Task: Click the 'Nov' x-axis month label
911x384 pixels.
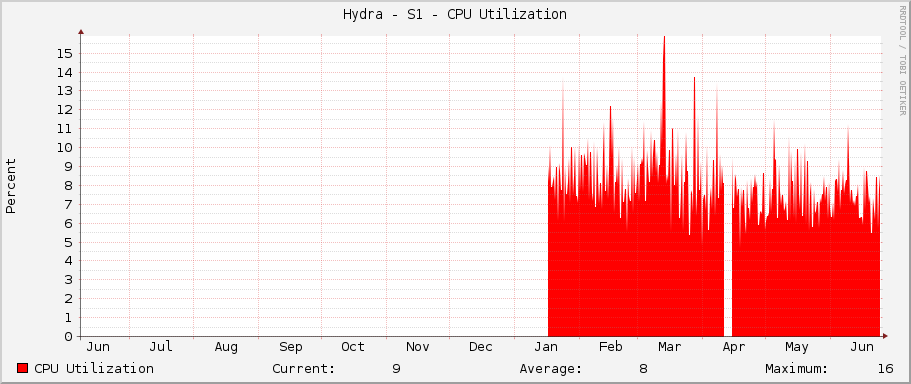Action: click(x=418, y=347)
